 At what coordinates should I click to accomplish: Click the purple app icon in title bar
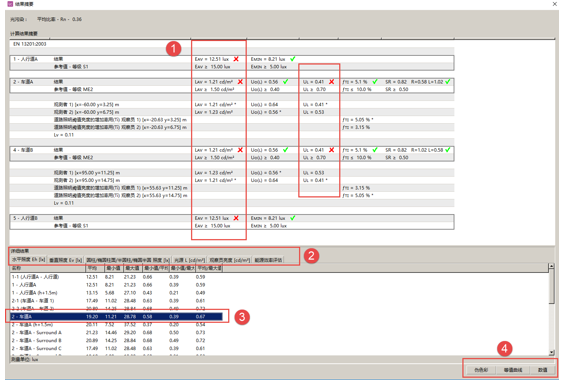10,4
